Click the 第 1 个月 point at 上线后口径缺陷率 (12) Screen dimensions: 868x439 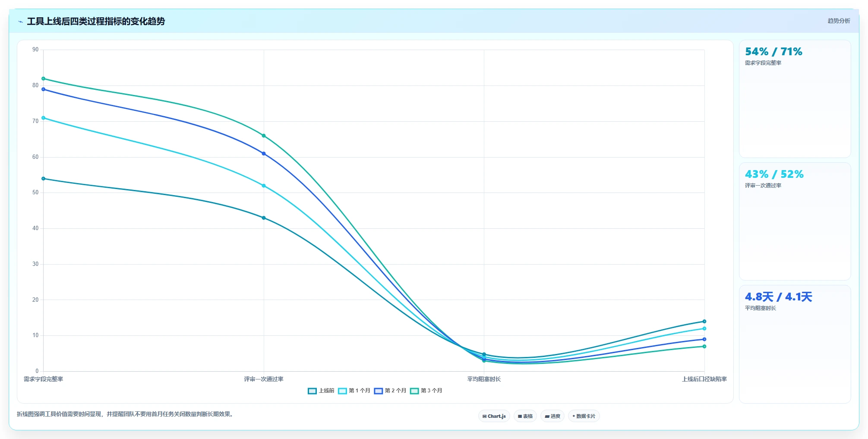[x=704, y=328]
